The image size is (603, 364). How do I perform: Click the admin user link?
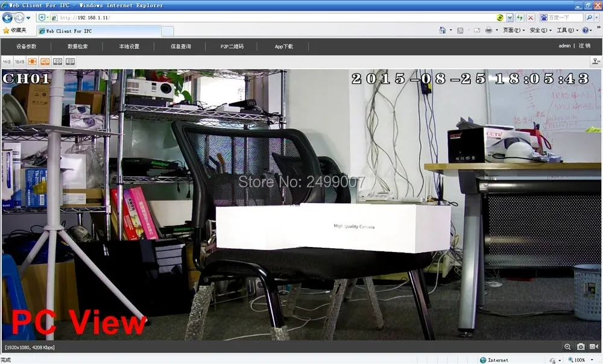(x=564, y=46)
